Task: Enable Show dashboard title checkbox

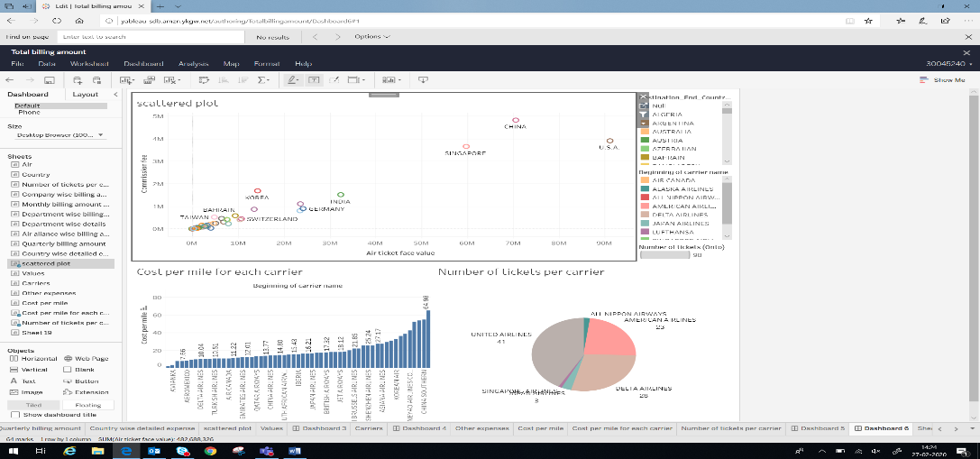Action: click(15, 415)
